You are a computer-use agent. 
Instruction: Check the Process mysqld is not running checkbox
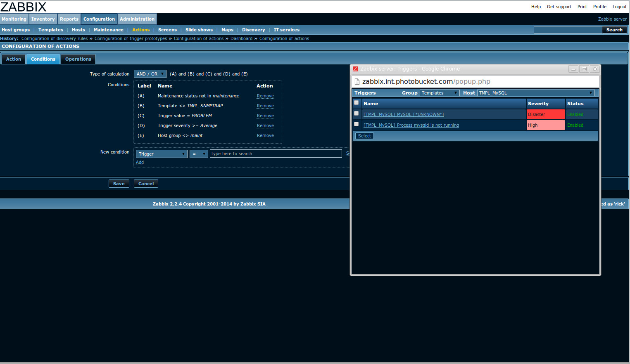357,124
